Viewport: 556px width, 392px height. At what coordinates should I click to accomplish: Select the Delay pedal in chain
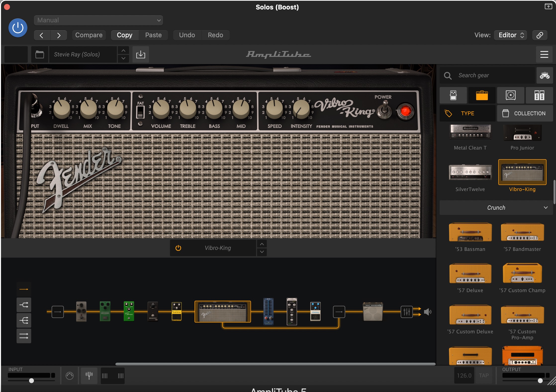pyautogui.click(x=315, y=312)
